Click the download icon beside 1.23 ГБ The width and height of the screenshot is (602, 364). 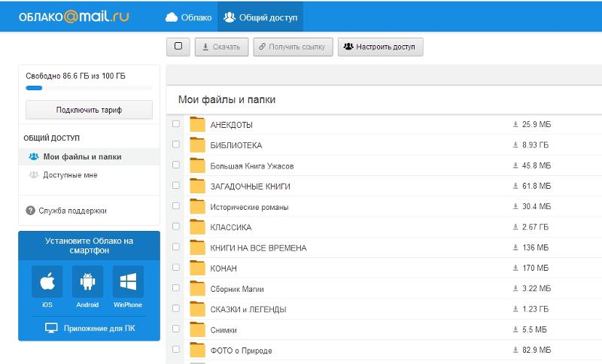point(515,309)
